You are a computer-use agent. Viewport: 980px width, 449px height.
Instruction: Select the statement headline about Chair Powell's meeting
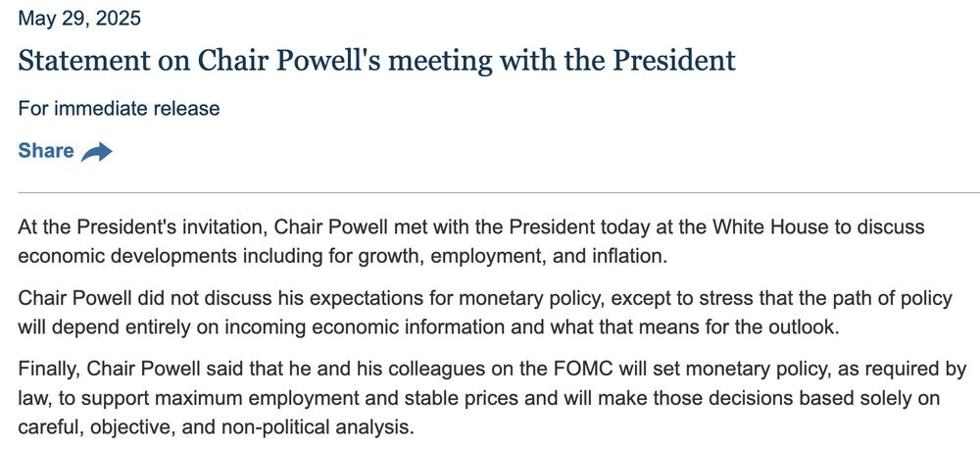click(377, 61)
